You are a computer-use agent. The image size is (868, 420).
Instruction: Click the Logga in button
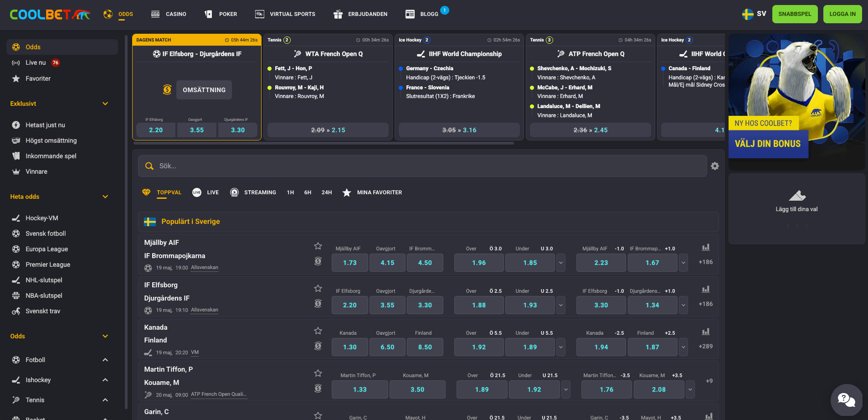[x=842, y=14]
